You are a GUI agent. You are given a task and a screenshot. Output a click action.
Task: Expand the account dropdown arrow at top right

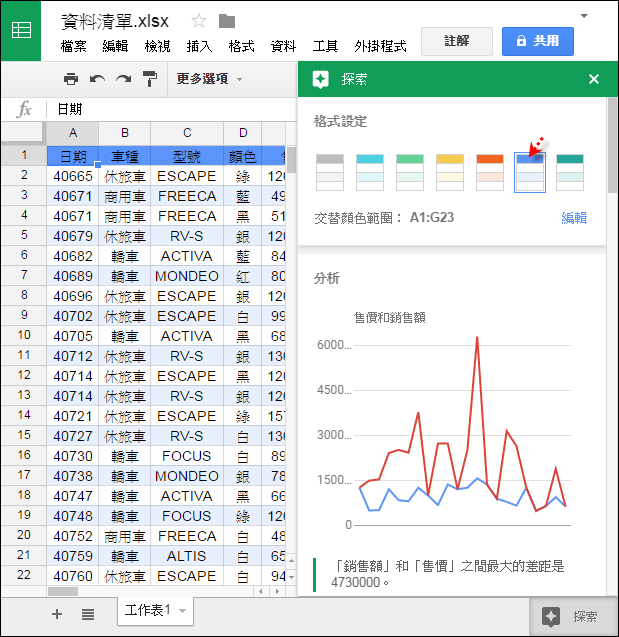tap(584, 16)
